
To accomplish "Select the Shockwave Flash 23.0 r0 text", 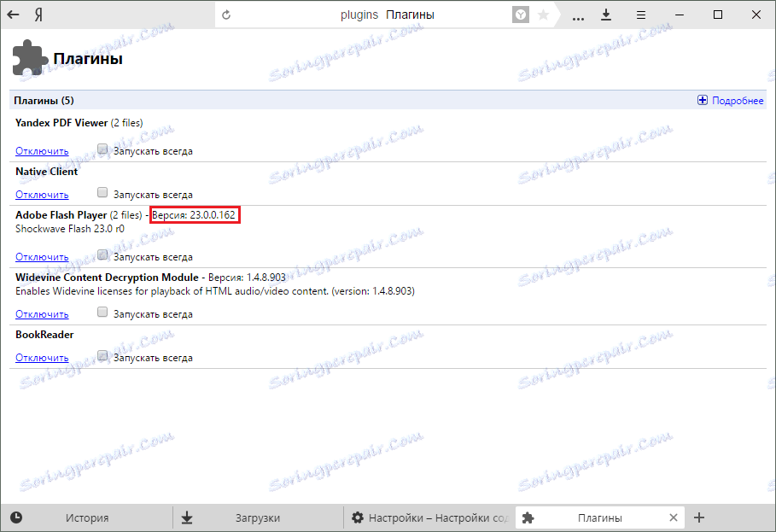I will (x=70, y=229).
